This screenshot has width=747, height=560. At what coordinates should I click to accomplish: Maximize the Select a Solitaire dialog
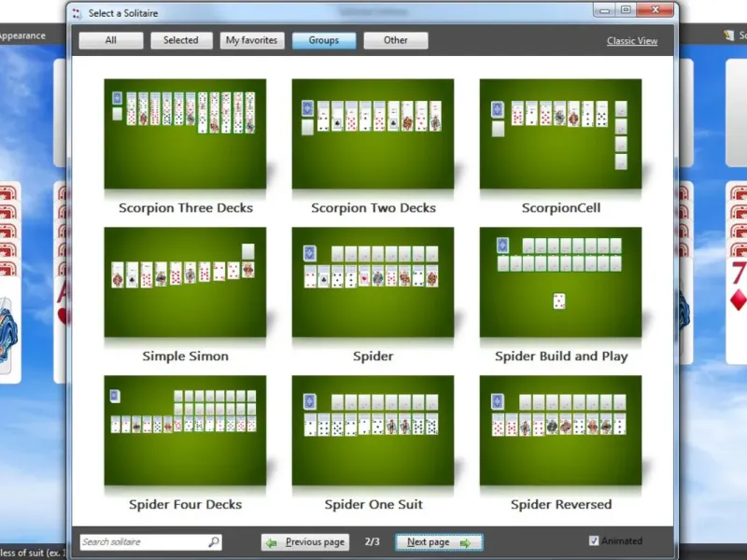click(x=626, y=10)
